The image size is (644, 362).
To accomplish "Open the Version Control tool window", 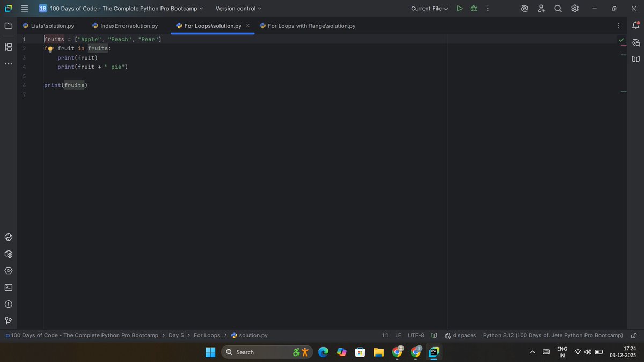I will [8, 321].
